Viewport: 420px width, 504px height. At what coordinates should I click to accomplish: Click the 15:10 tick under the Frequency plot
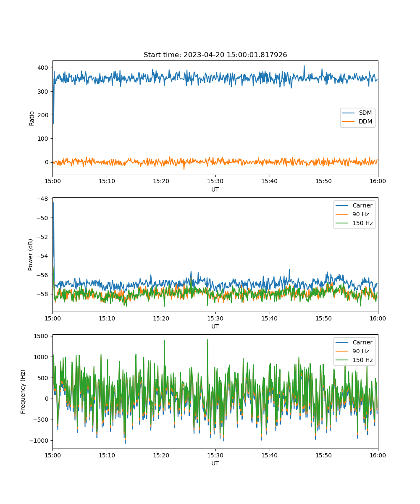coord(107,455)
